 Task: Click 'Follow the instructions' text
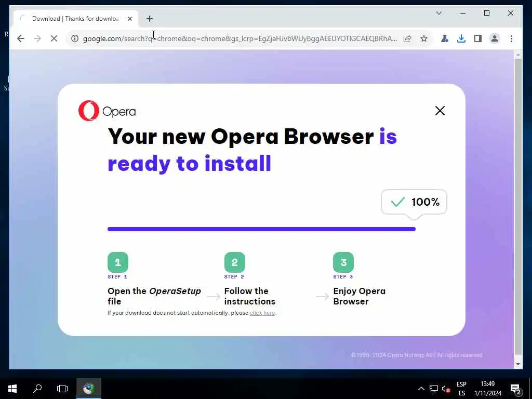tap(250, 296)
